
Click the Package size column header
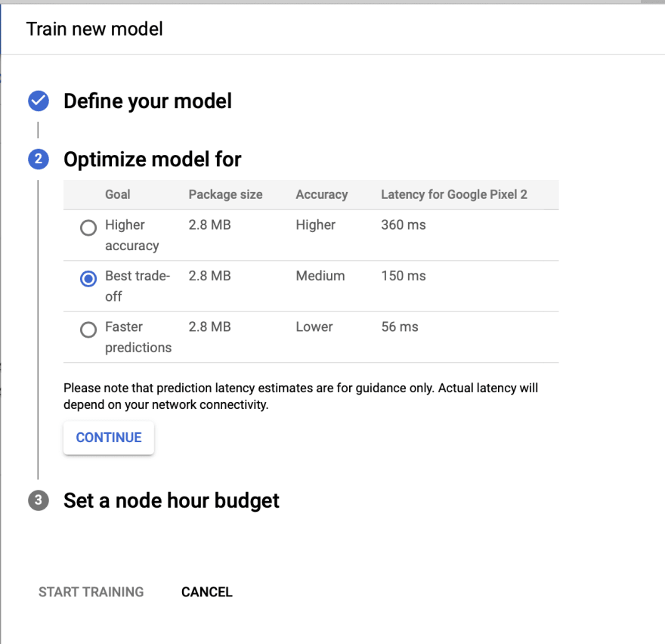click(x=226, y=194)
